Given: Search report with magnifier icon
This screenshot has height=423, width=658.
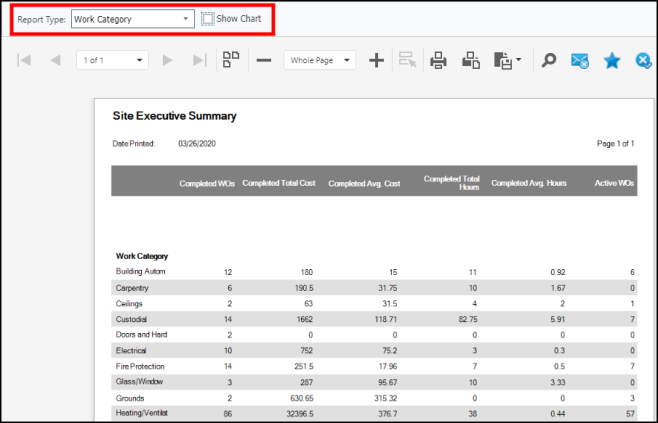Looking at the screenshot, I should coord(548,60).
